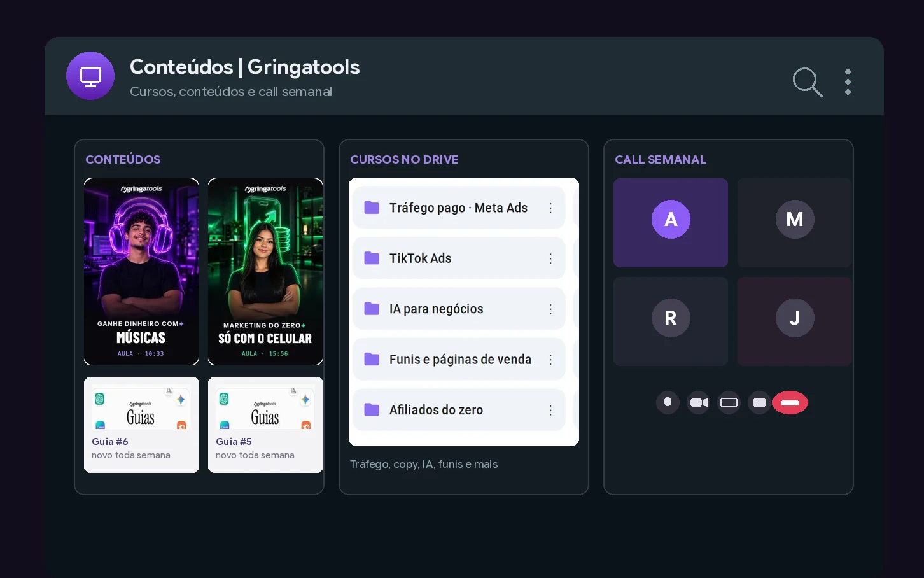Click the purple monitor channel avatar

point(90,76)
